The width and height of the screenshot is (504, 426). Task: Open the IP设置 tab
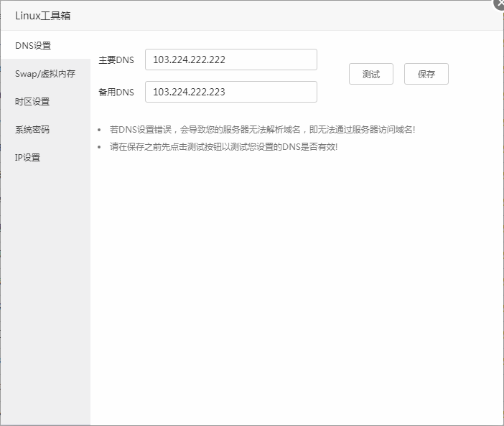point(28,157)
